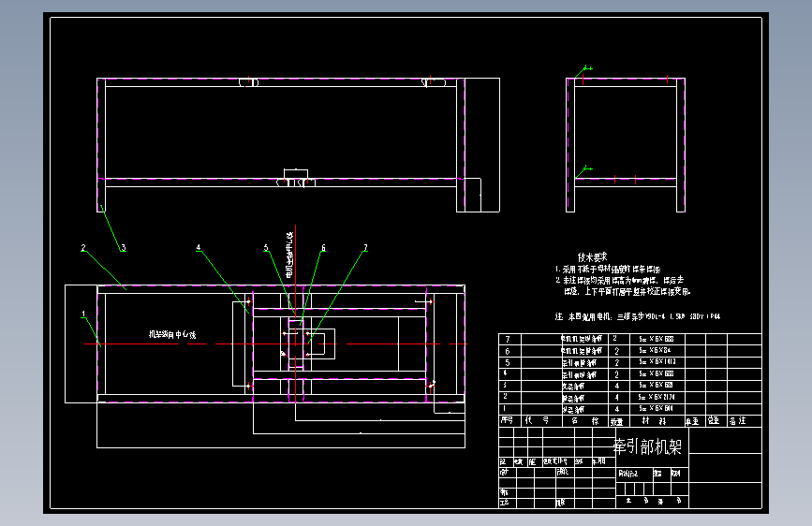The width and height of the screenshot is (812, 526).
Task: Select part callout number 7 in plan view
Action: point(365,248)
